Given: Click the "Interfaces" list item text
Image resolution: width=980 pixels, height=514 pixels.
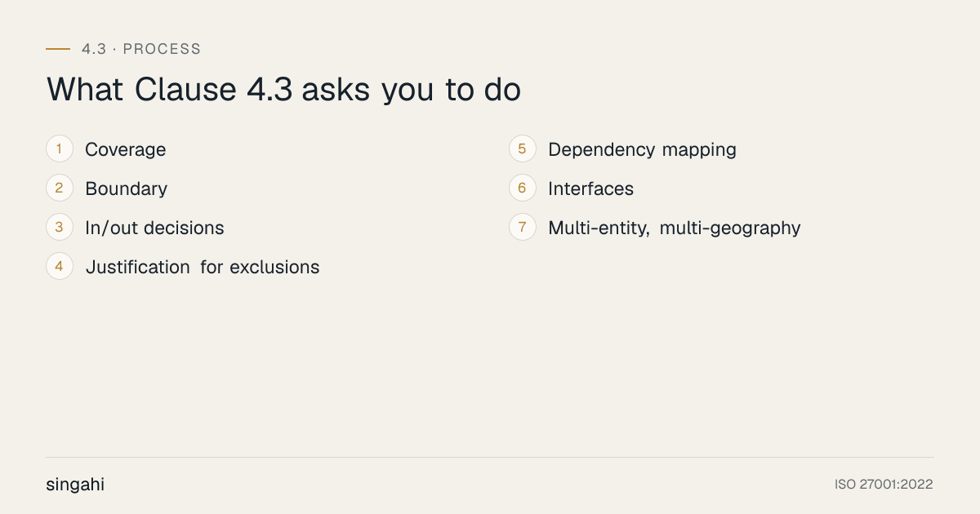Looking at the screenshot, I should (x=591, y=189).
